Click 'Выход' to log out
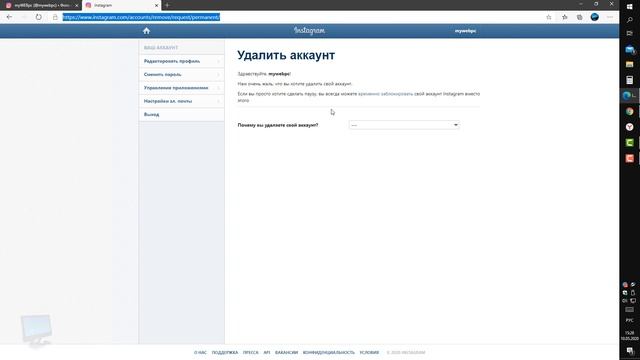This screenshot has width=640, height=360. [x=181, y=115]
